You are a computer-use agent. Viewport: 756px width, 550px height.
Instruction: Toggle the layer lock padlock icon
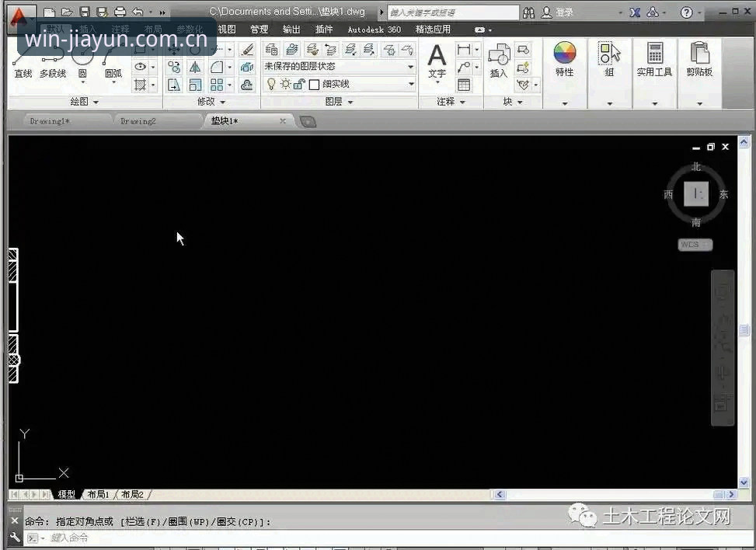299,85
